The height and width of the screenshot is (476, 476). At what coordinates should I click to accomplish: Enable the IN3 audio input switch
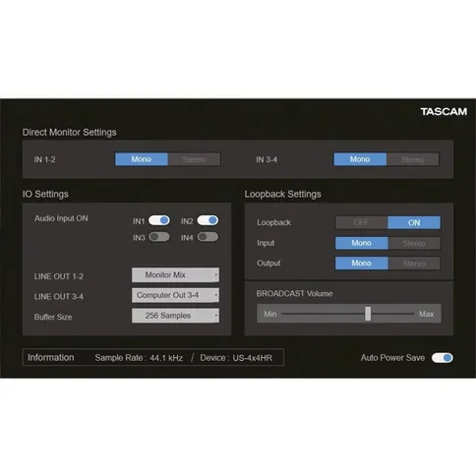(159, 237)
